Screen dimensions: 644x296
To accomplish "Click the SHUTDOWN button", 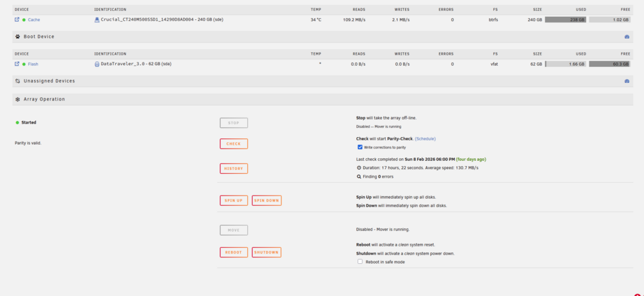I will [267, 252].
